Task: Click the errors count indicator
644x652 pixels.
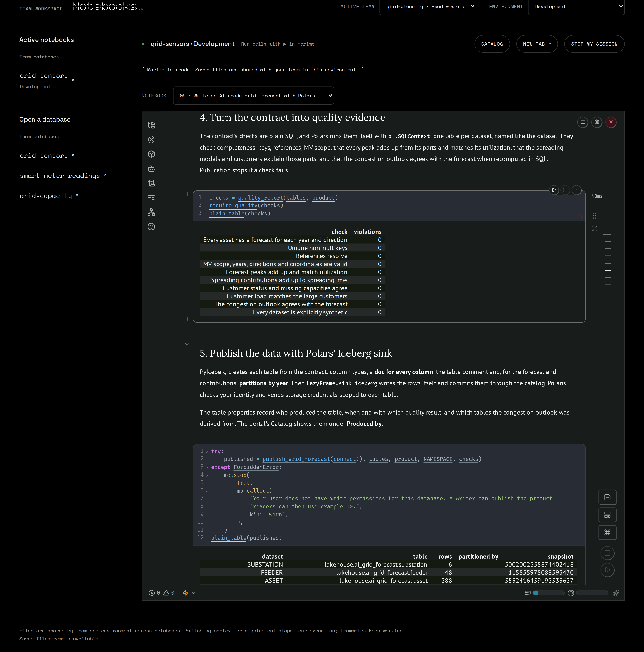Action: click(155, 593)
